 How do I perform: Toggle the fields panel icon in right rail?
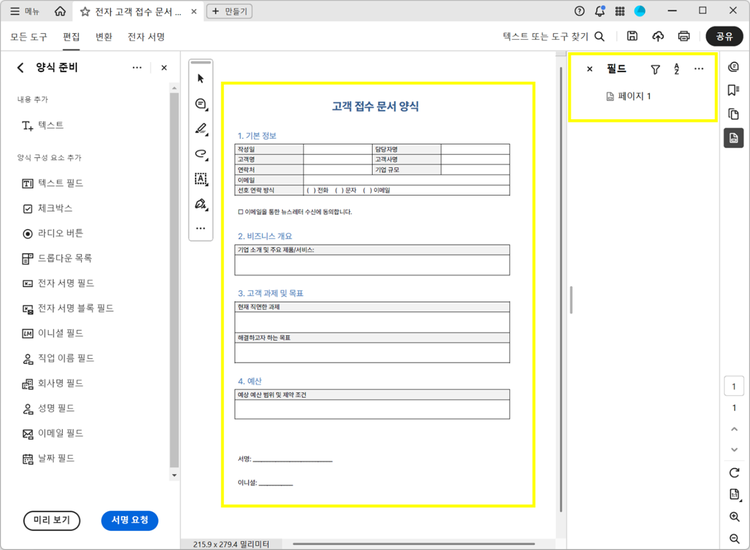tap(734, 138)
